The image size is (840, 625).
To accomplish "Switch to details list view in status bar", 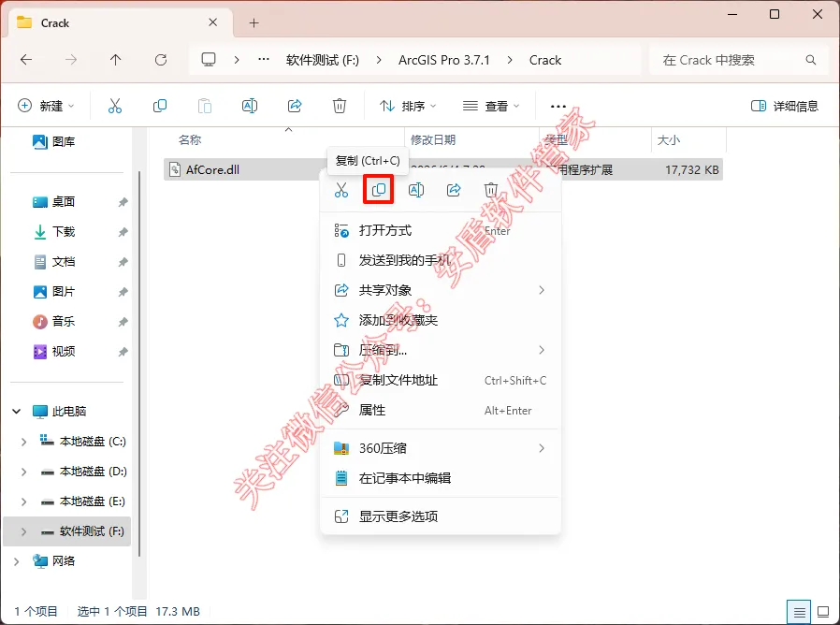I will (799, 612).
